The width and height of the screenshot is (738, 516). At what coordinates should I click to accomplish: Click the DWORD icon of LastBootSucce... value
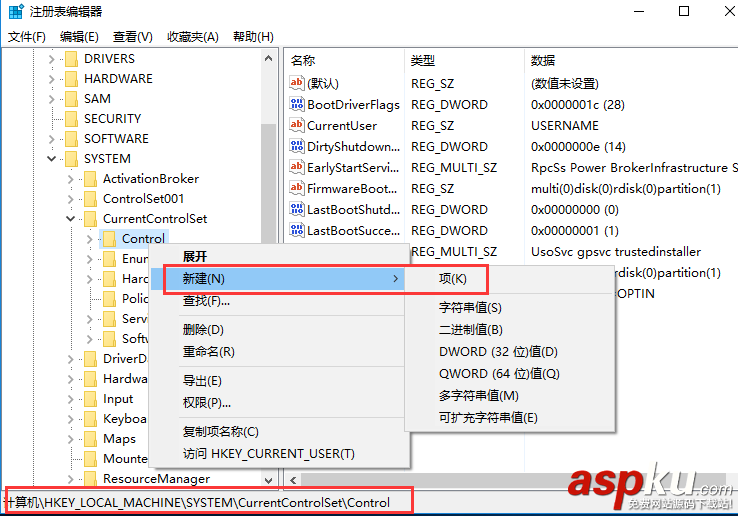tap(297, 230)
